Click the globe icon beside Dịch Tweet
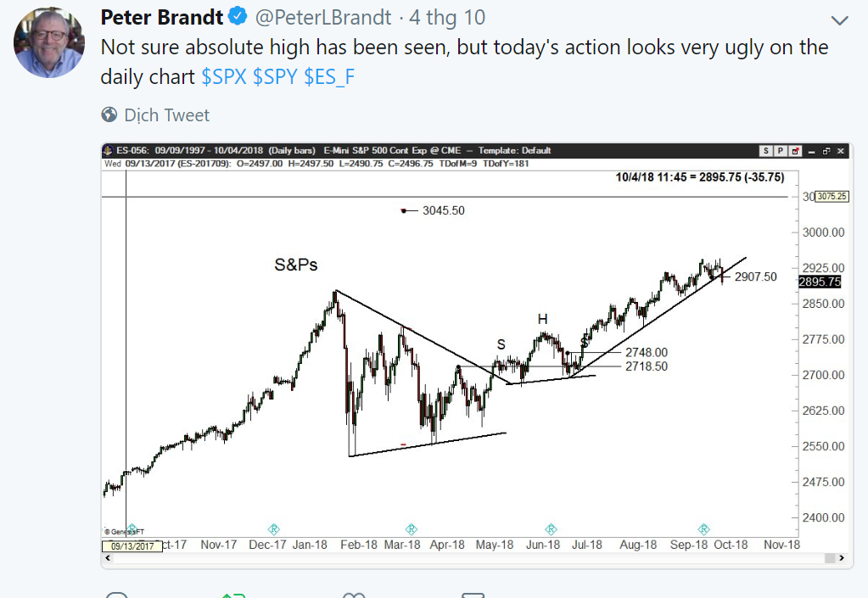868x598 pixels. 109,115
